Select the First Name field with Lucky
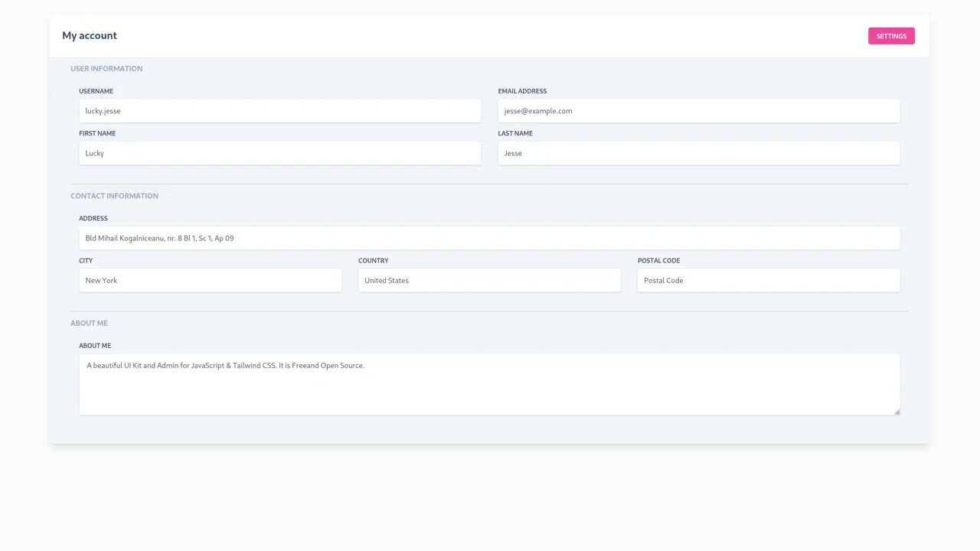 point(279,153)
